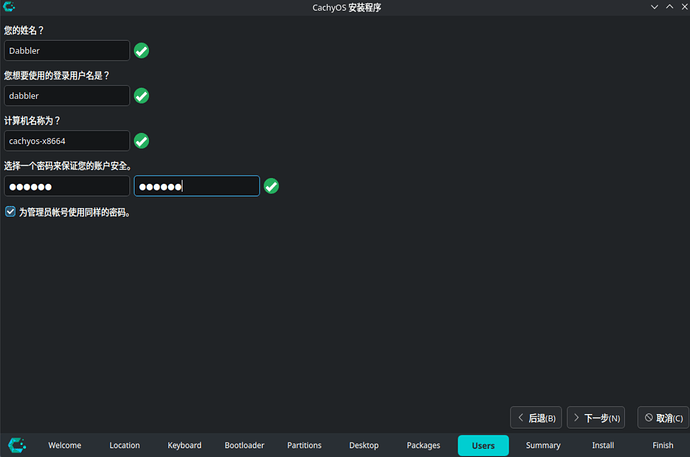Click the 您的姓名？ label
The height and width of the screenshot is (457, 690).
[24, 30]
